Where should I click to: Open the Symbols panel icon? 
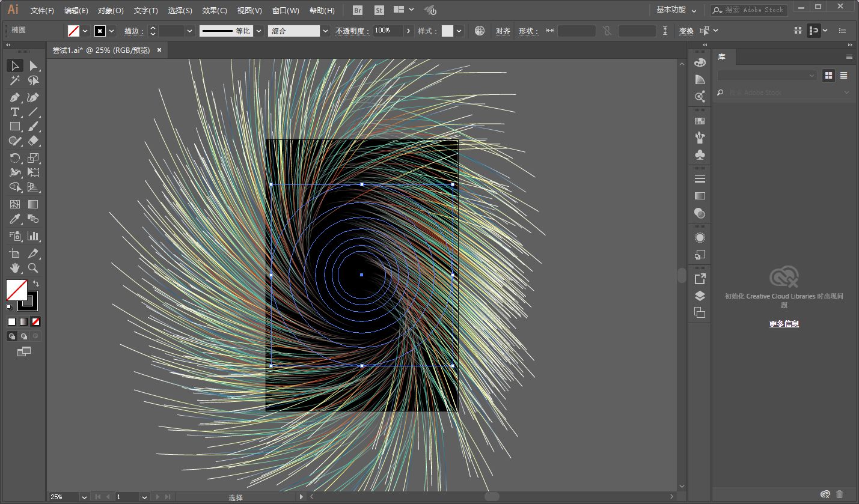700,155
